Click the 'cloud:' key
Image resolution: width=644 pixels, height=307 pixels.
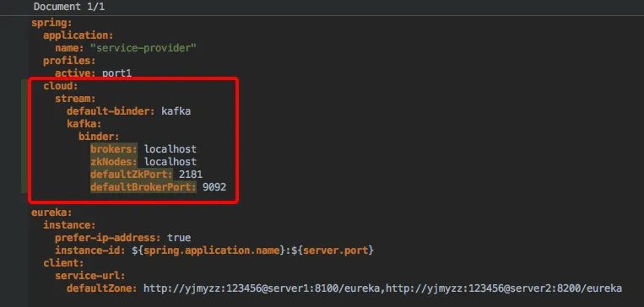[61, 86]
